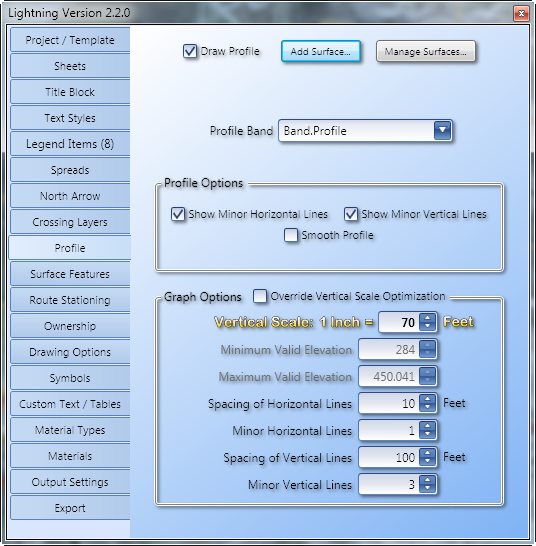Click Minor Vertical Lines value field
This screenshot has height=546, width=536.
tap(389, 484)
